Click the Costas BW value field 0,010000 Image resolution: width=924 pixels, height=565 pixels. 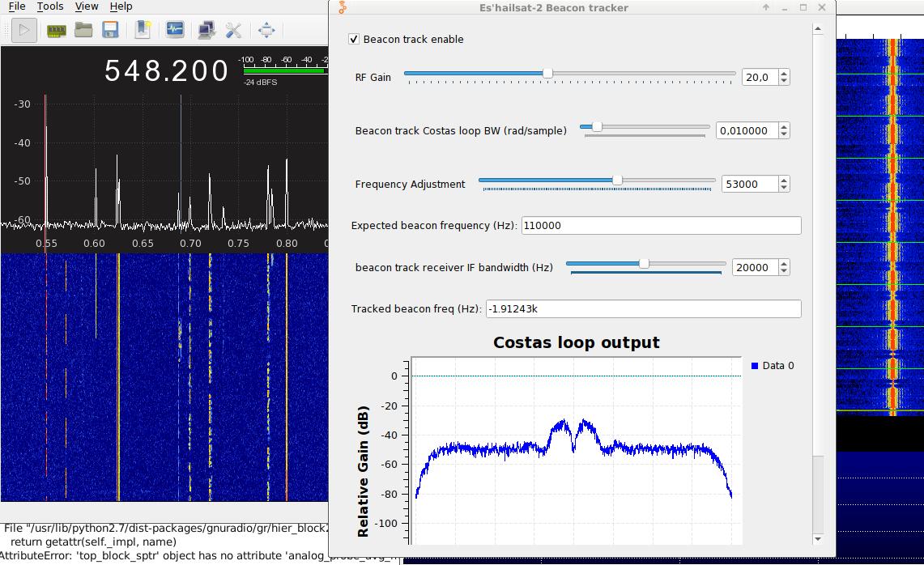point(747,131)
